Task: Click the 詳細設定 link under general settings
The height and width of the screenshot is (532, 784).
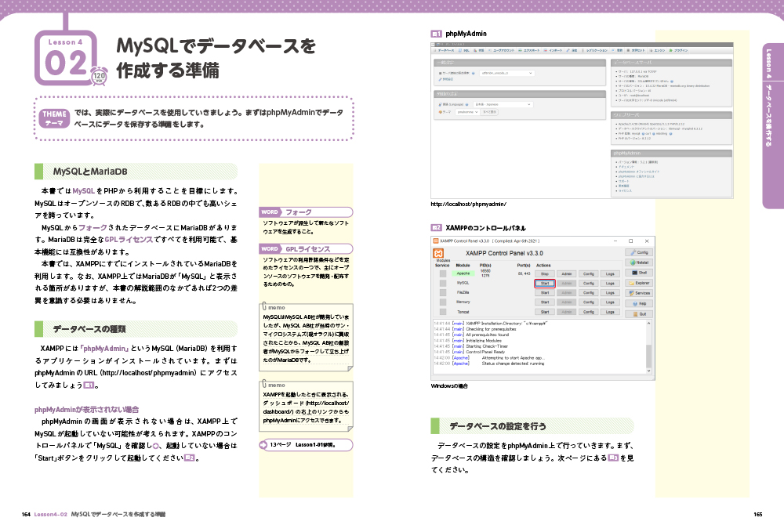Action: (447, 79)
